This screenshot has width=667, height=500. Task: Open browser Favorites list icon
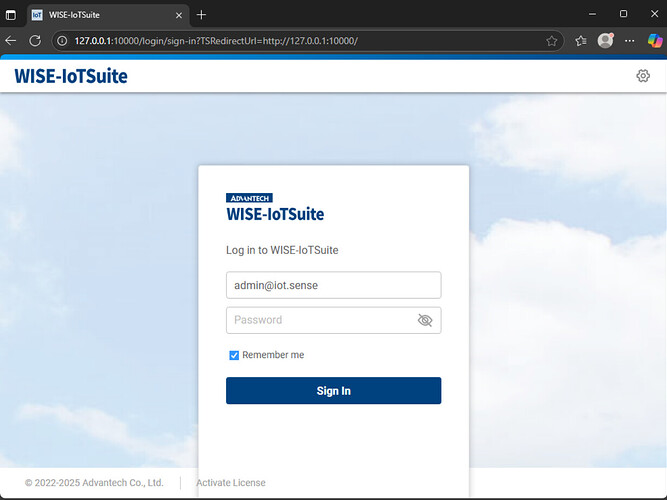pos(581,41)
